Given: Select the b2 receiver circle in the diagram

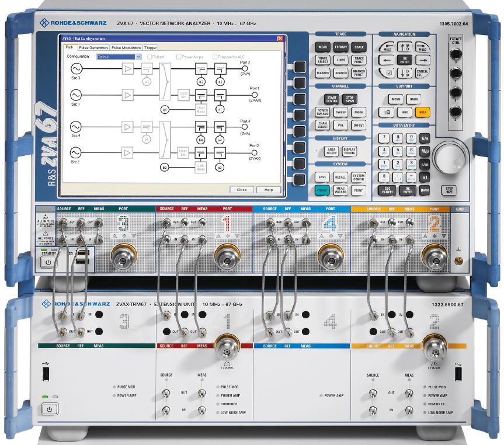Looking at the screenshot, I should click(x=164, y=168).
